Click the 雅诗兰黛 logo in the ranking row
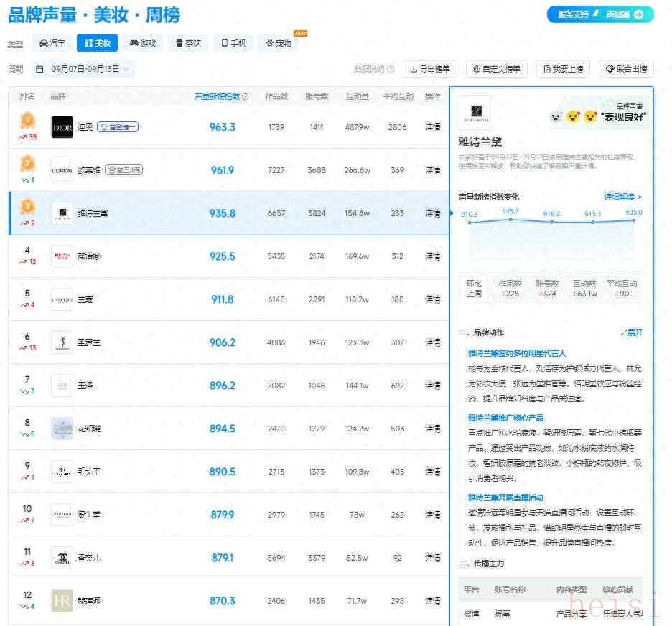 [62, 213]
